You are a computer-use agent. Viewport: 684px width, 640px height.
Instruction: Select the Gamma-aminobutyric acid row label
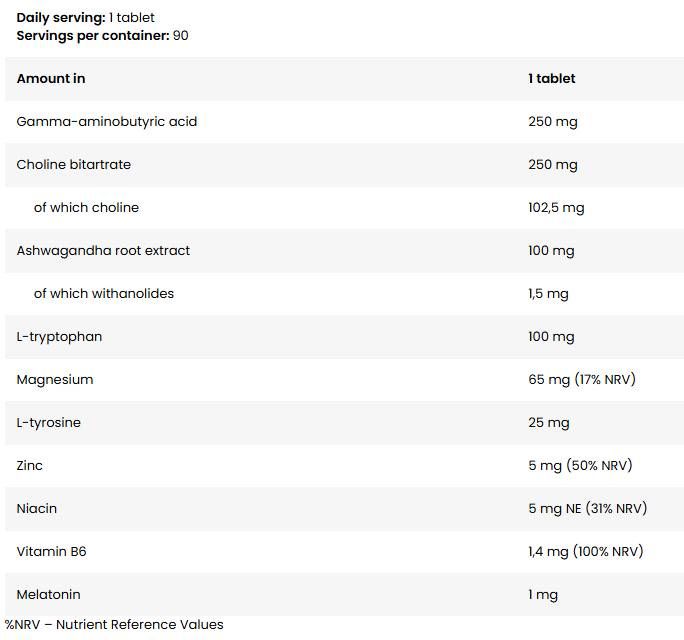(x=106, y=122)
